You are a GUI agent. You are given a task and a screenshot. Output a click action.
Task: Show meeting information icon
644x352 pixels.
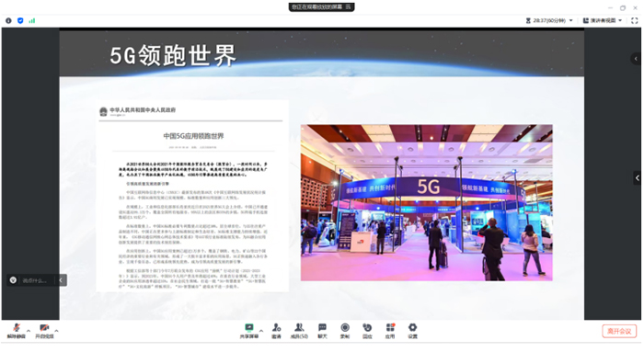(x=8, y=20)
